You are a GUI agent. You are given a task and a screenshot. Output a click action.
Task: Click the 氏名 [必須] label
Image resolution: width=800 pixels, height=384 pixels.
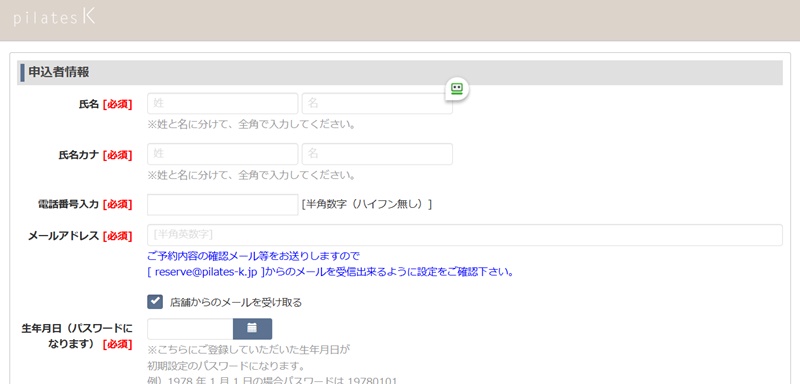(x=107, y=105)
